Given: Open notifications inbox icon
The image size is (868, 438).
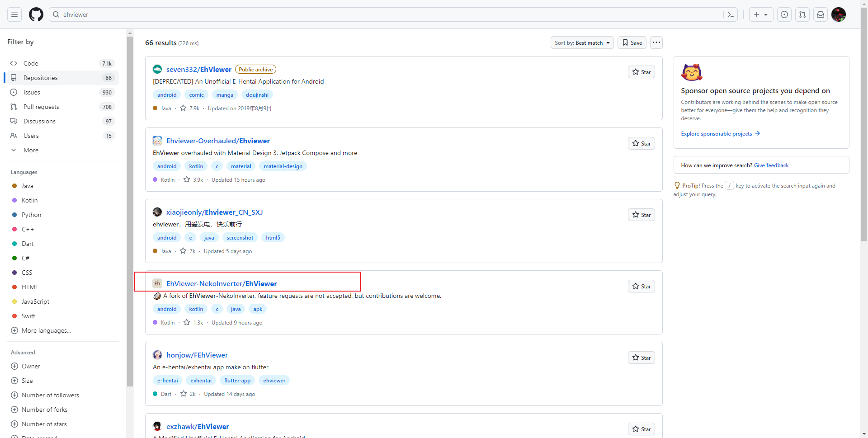Looking at the screenshot, I should click(x=821, y=14).
